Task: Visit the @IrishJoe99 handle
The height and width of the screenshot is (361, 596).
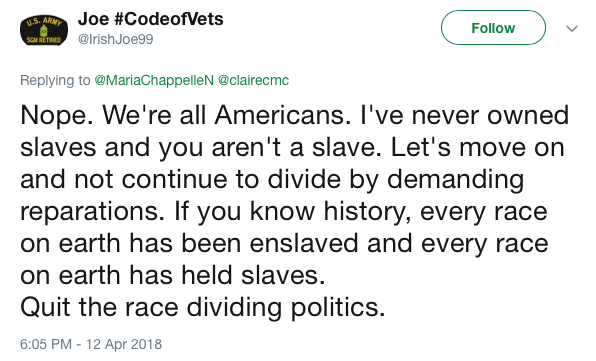Action: 115,39
